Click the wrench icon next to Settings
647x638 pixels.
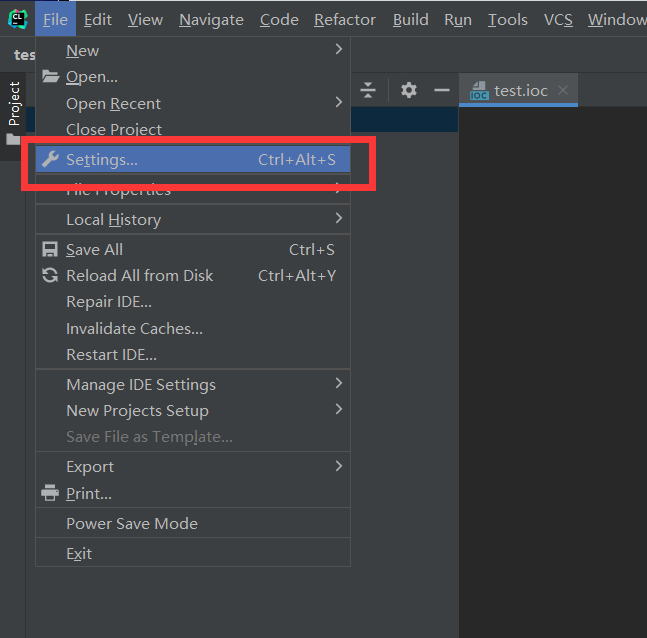pyautogui.click(x=50, y=159)
